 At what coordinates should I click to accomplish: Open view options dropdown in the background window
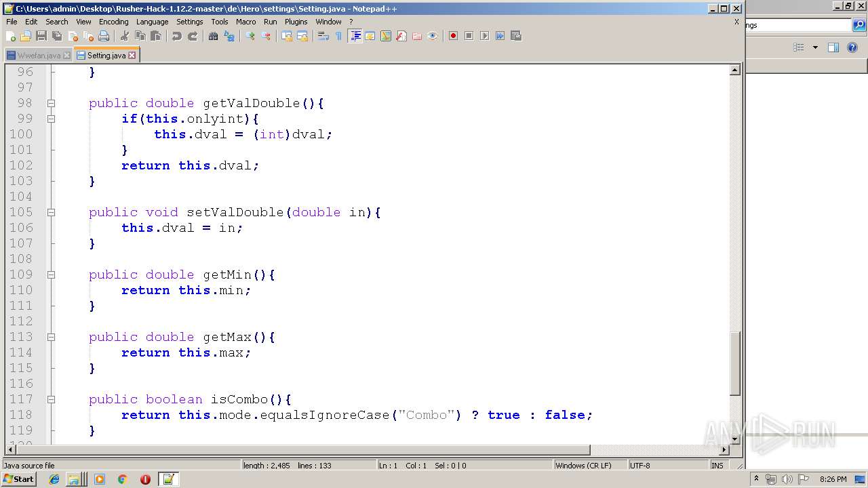(815, 47)
